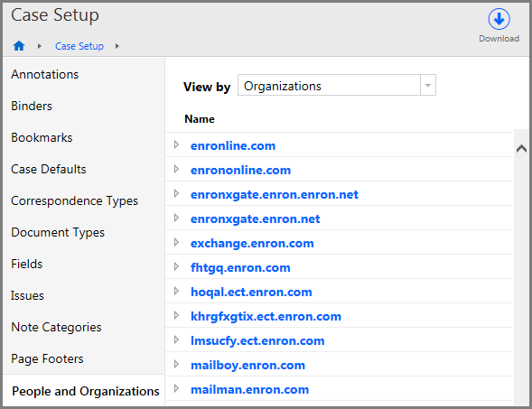Click the Download icon
Screen dimensions: 532x409
pos(499,19)
